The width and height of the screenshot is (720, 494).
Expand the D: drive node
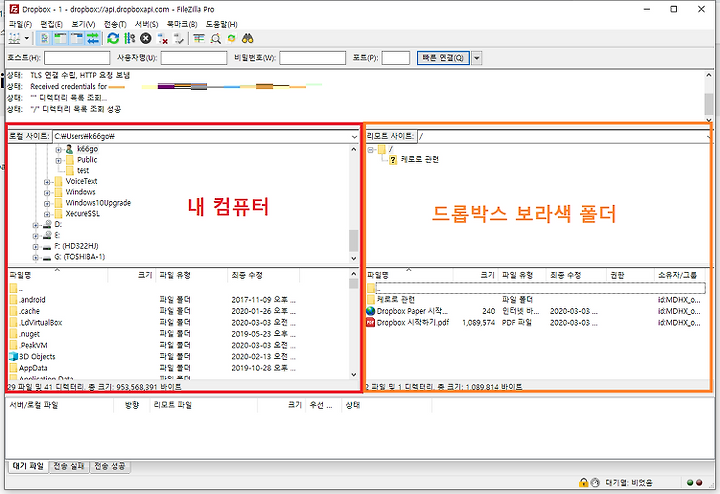(x=35, y=225)
